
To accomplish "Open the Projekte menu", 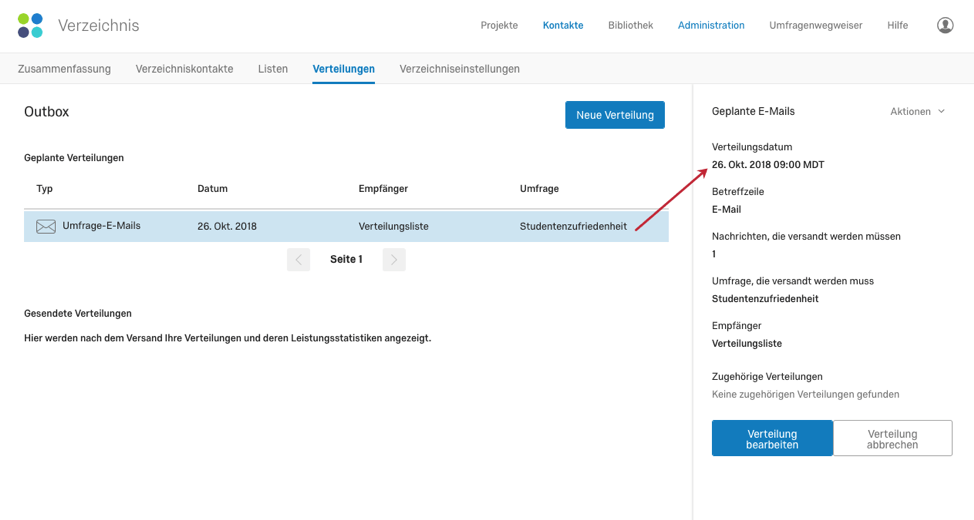I will pyautogui.click(x=499, y=25).
